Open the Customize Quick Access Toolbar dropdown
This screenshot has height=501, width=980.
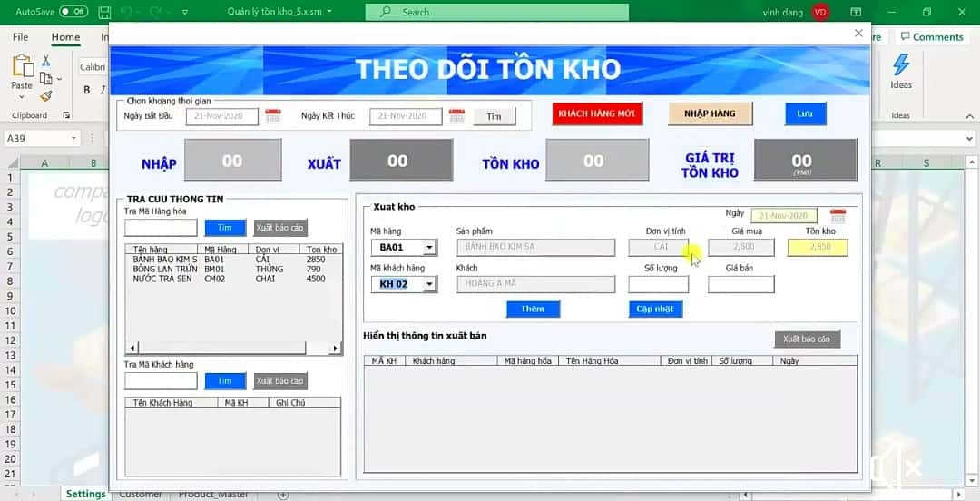(x=185, y=12)
